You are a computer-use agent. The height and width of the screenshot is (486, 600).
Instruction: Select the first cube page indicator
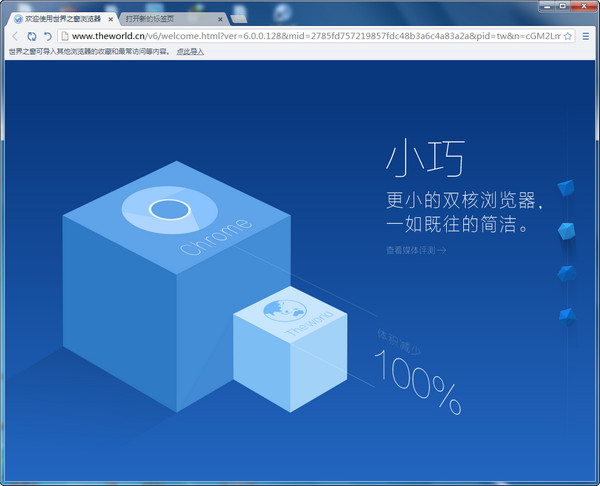click(x=566, y=187)
